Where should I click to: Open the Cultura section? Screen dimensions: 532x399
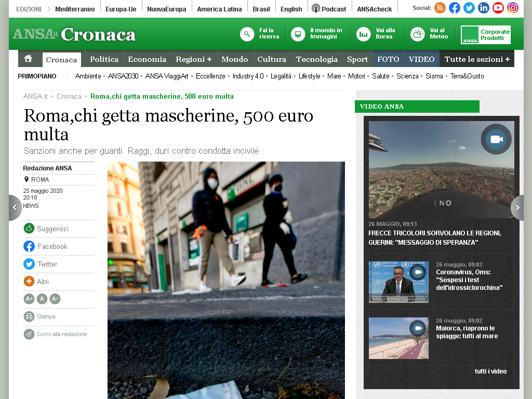tap(272, 59)
